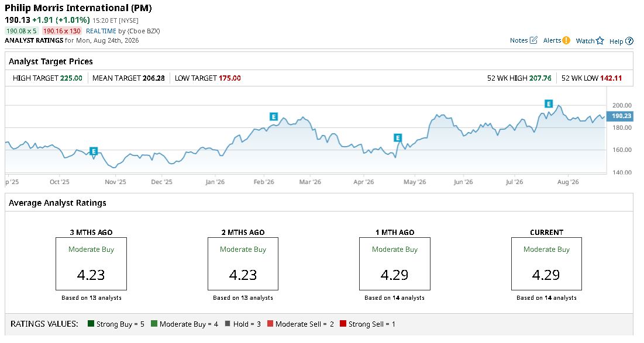Click the 160.00 price axis label
The width and height of the screenshot is (644, 343).
click(x=622, y=150)
